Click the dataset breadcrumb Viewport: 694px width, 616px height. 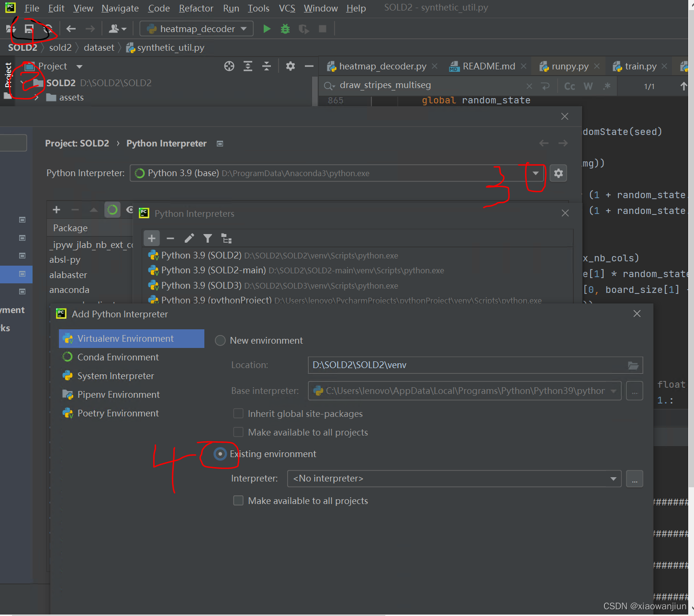pos(99,48)
